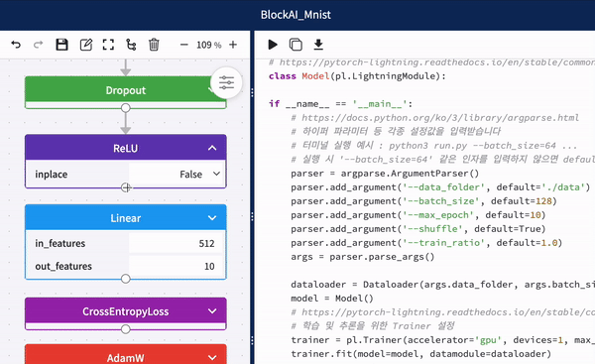595x364 pixels.
Task: Click the Linear block output port
Action: 126,279
